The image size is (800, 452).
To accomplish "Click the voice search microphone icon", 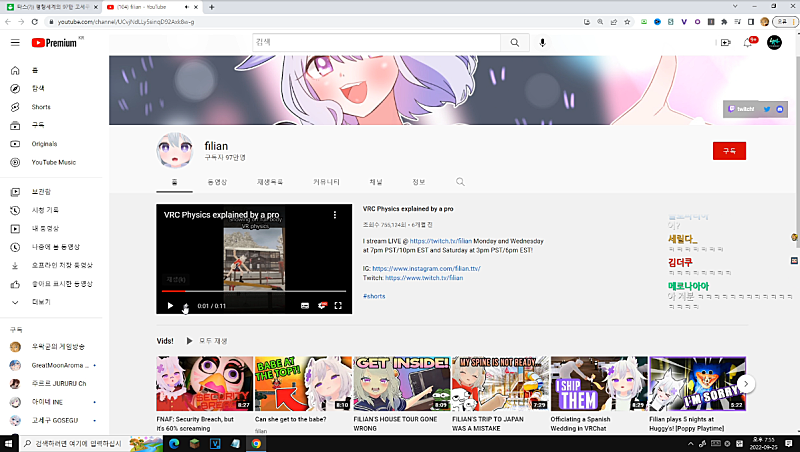I will [x=543, y=43].
